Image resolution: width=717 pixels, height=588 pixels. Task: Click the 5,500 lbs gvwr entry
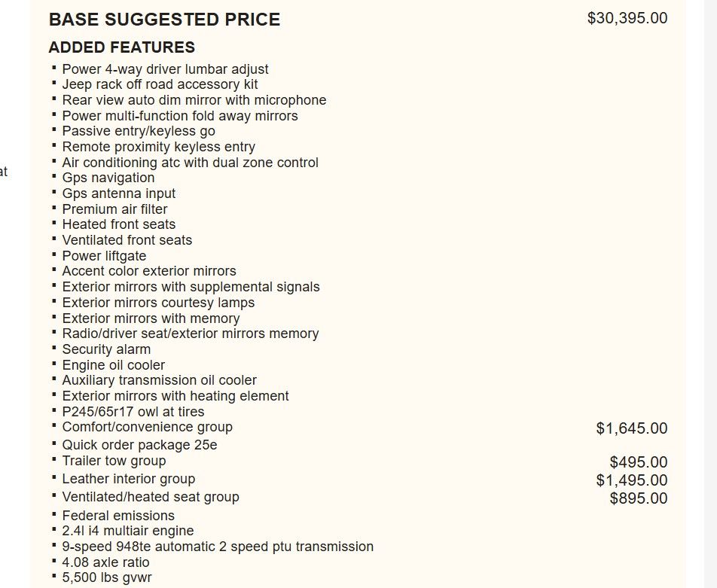tap(107, 578)
